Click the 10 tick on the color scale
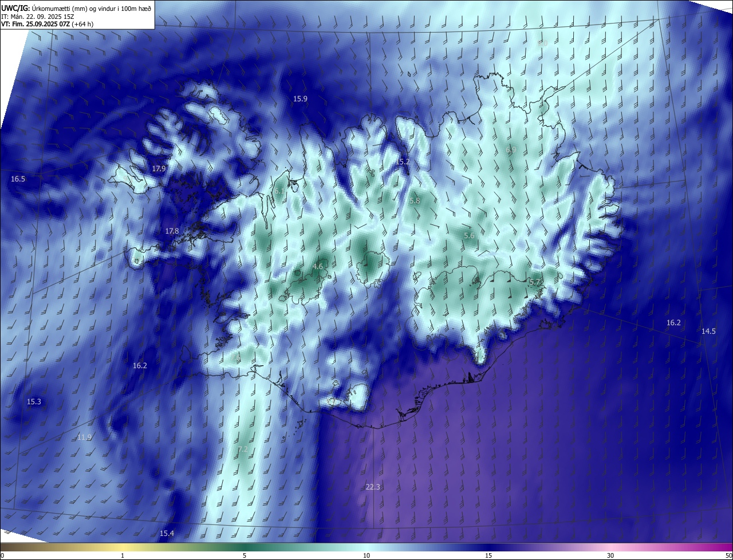This screenshot has width=733, height=560. tap(366, 555)
